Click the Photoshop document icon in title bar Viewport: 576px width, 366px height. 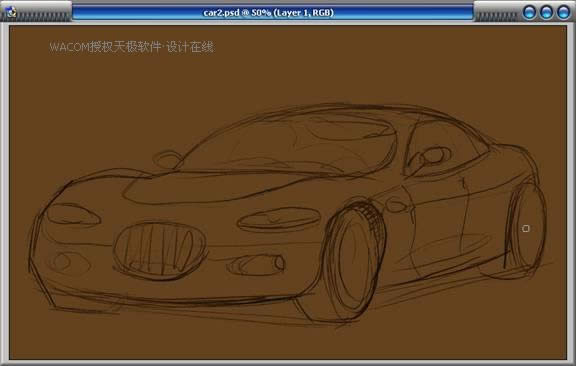11,12
